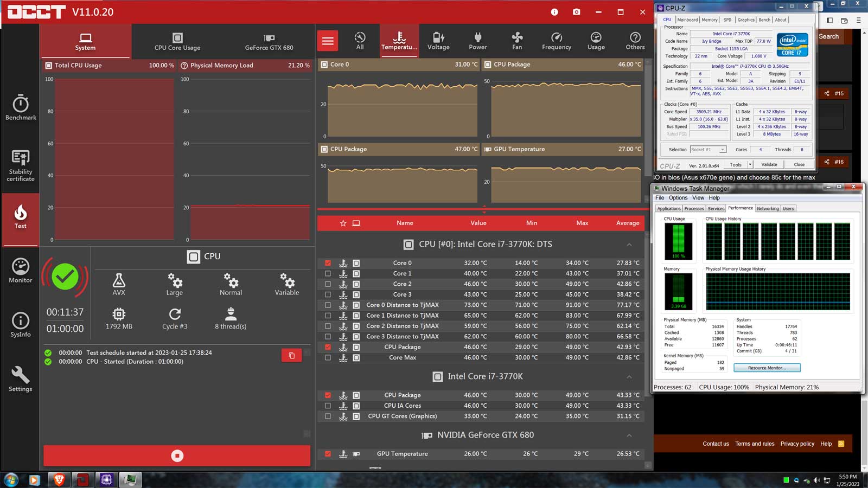Open the Options menu in Task Manager
The image size is (868, 488).
[x=678, y=198]
